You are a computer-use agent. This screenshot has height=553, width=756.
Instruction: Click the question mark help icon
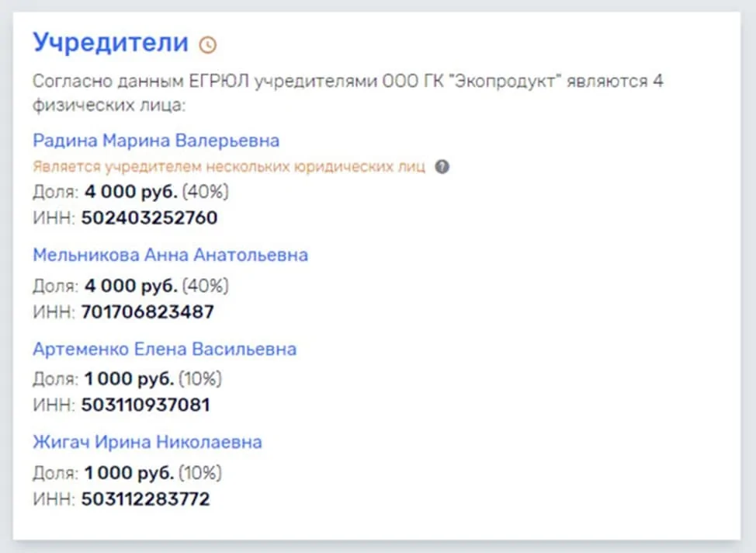click(x=442, y=166)
